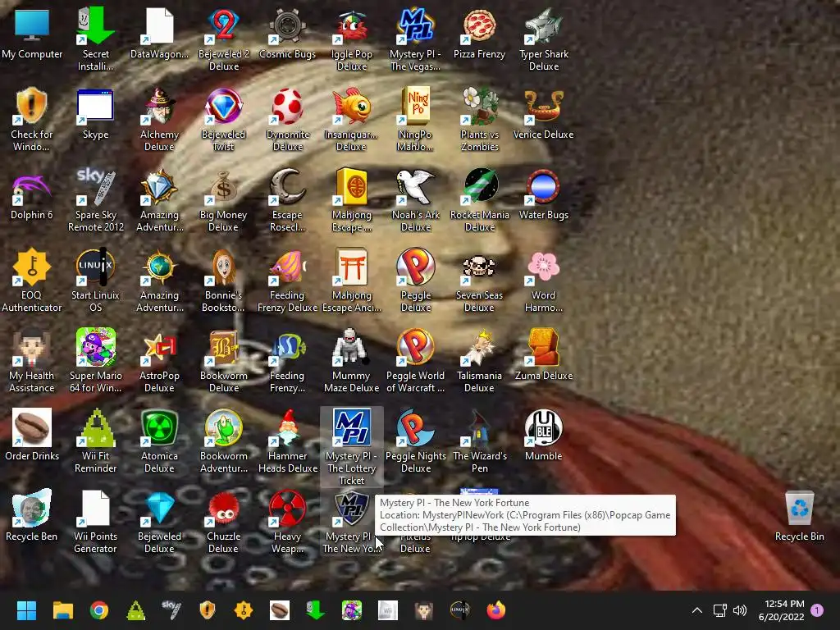Open the notification badge in taskbar
Viewport: 840px width, 630px height.
pyautogui.click(x=817, y=610)
